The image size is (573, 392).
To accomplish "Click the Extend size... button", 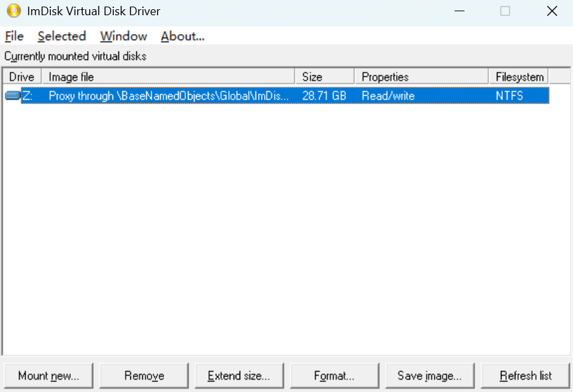I will [x=239, y=375].
